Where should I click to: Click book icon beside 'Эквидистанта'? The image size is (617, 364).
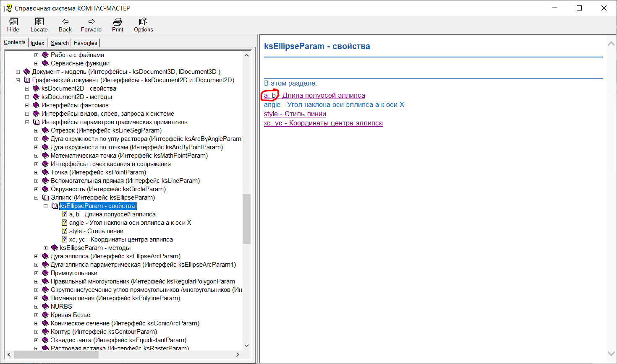[45, 340]
